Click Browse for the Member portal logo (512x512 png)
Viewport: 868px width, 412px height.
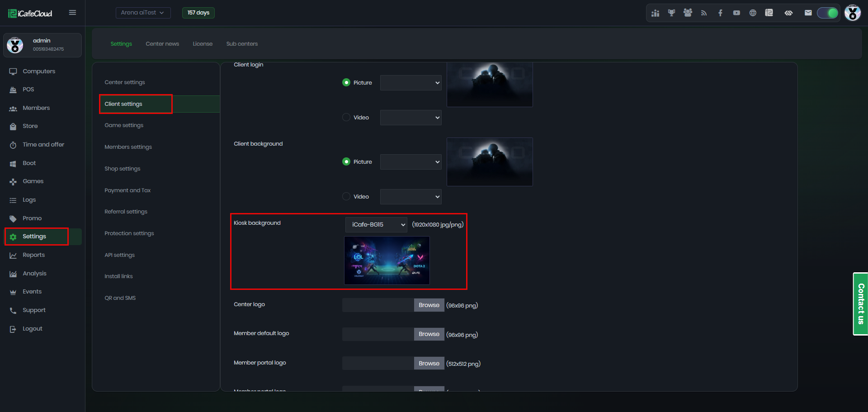[x=429, y=364]
